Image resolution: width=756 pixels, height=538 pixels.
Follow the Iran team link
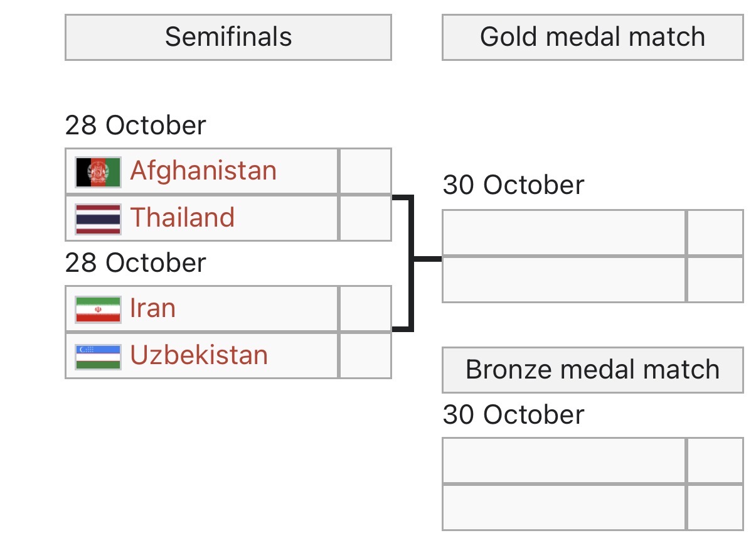(x=152, y=308)
